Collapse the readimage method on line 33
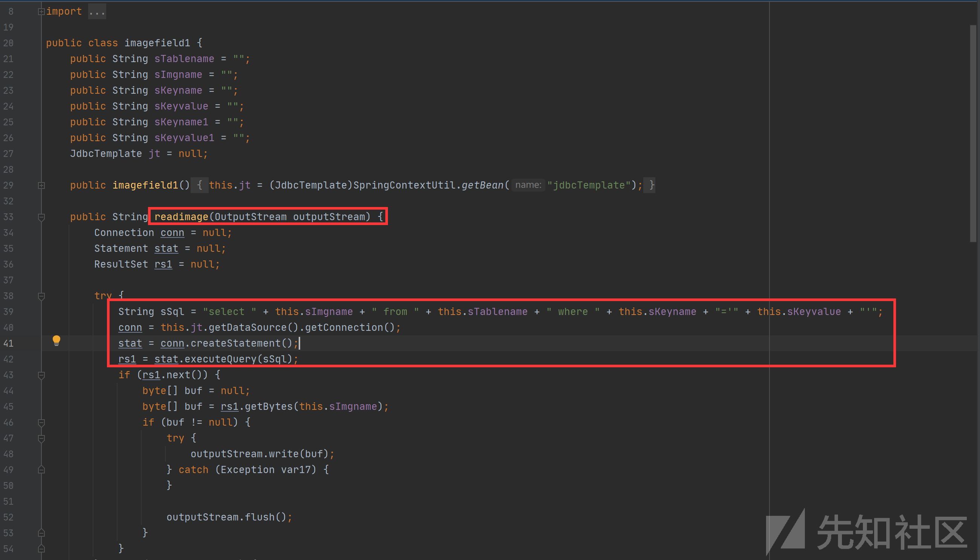 (41, 217)
